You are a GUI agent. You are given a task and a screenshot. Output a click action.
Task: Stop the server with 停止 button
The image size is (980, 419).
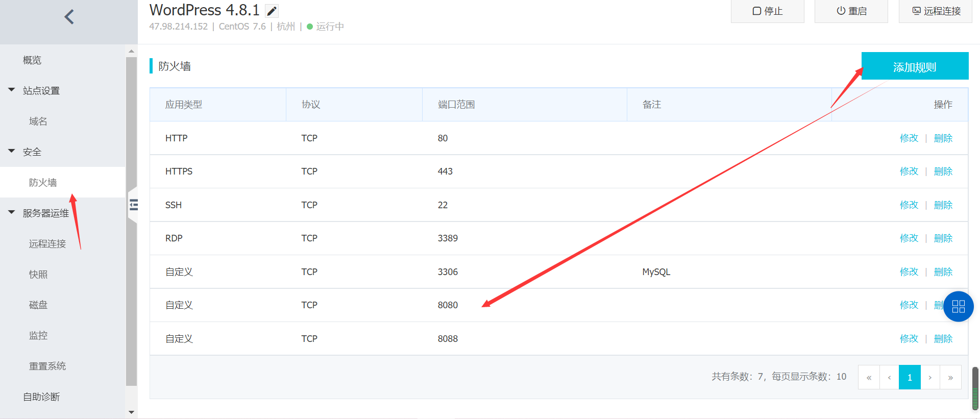(x=767, y=11)
